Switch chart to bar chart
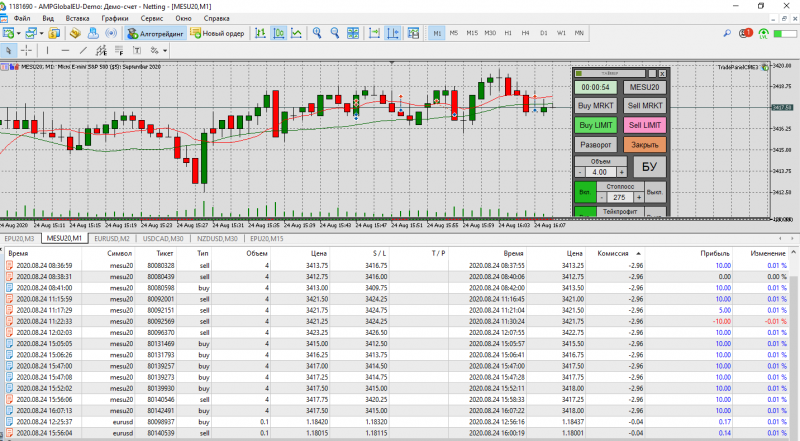The height and width of the screenshot is (441, 800). [x=260, y=33]
